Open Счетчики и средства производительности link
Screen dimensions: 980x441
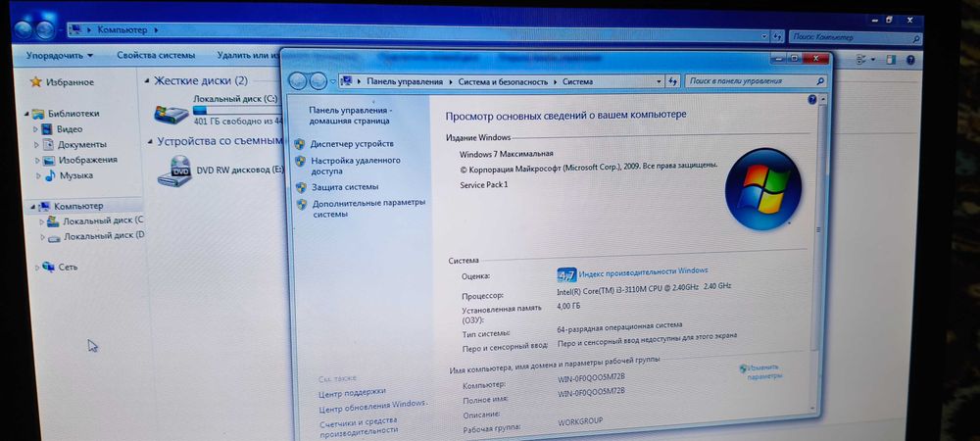pyautogui.click(x=359, y=426)
